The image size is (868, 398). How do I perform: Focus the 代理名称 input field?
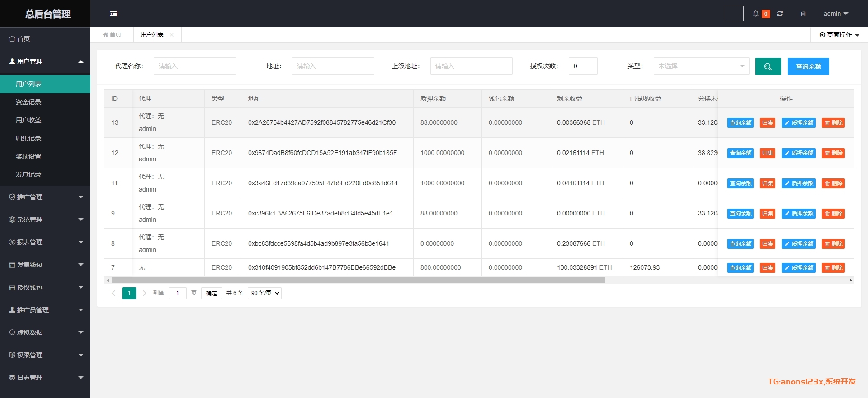195,66
